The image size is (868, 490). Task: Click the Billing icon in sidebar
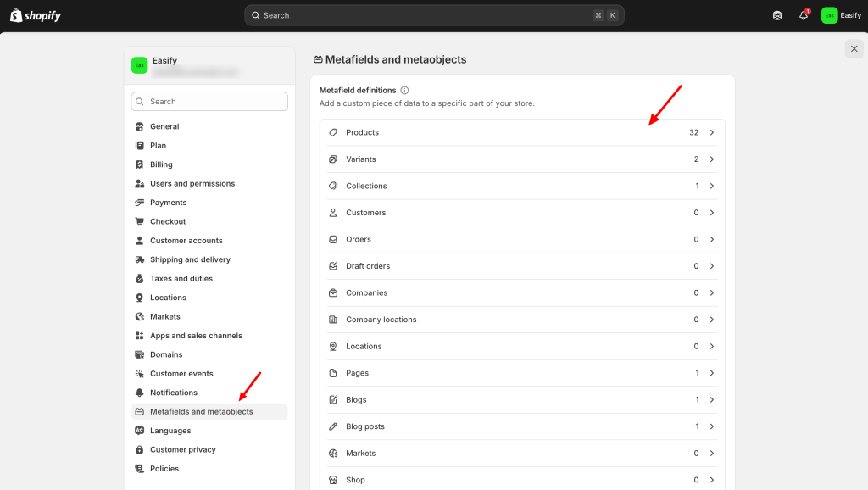click(x=140, y=164)
